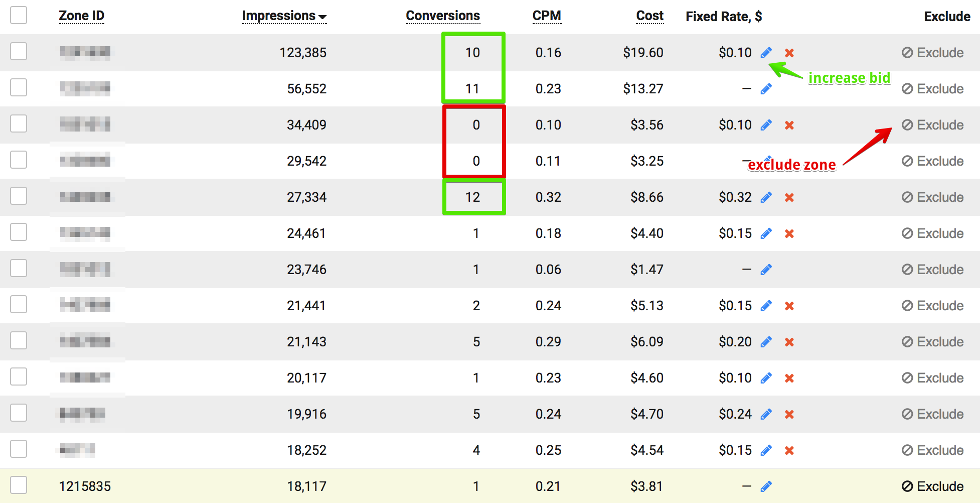Sort by the Cost column header
Viewport: 980px width, 503px height.
(x=649, y=16)
